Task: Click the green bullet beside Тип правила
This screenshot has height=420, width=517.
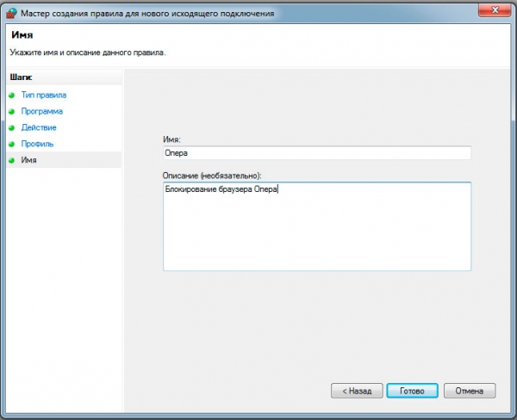Action: [12, 95]
